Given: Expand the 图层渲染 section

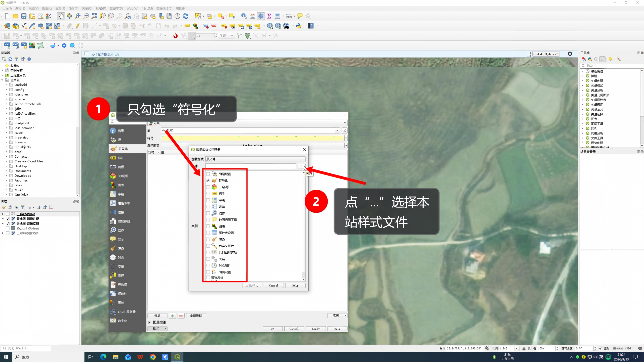Looking at the screenshot, I should coord(149,322).
